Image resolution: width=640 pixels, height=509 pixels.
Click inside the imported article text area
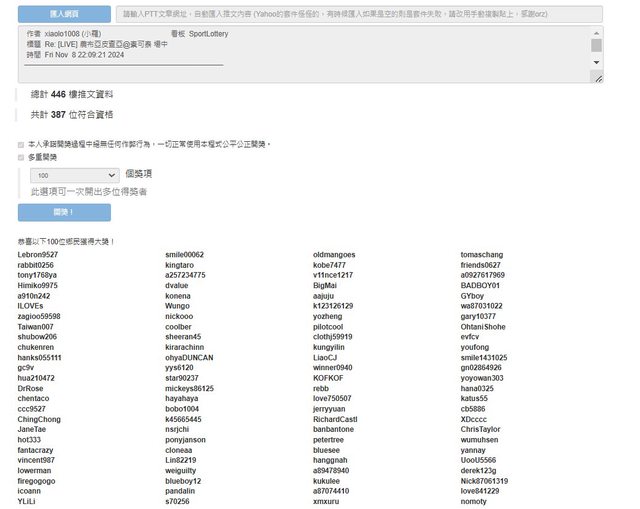300,55
